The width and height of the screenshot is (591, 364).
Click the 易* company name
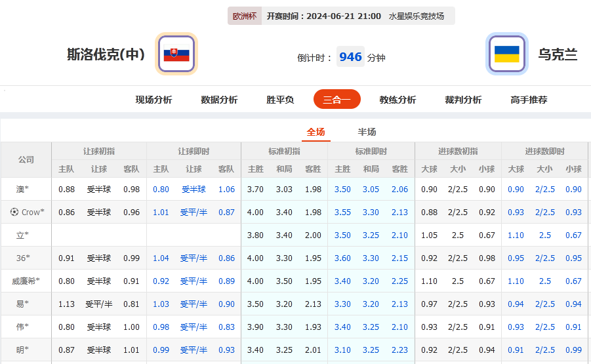(22, 304)
